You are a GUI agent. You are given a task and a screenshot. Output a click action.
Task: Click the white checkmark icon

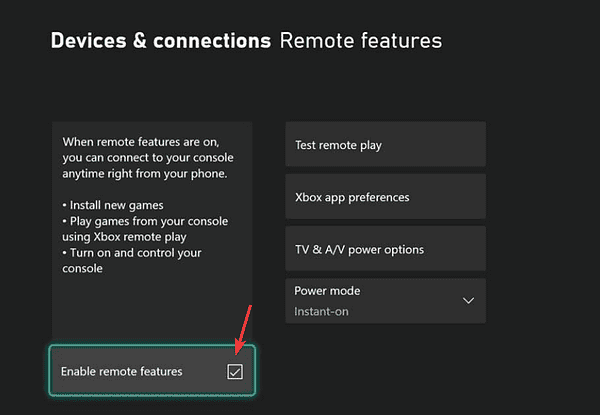click(235, 372)
